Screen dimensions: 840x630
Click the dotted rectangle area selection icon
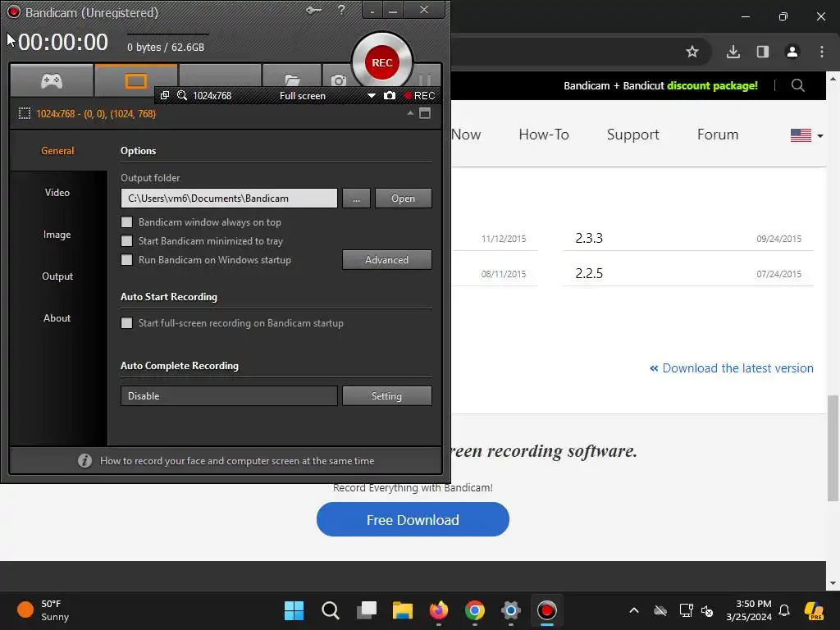click(x=24, y=113)
